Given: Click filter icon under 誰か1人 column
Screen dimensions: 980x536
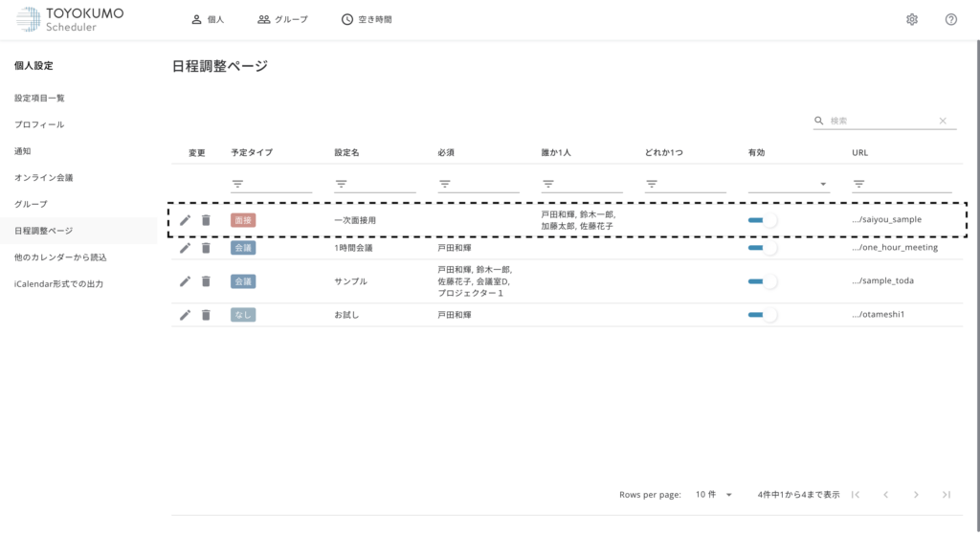Looking at the screenshot, I should [x=548, y=184].
